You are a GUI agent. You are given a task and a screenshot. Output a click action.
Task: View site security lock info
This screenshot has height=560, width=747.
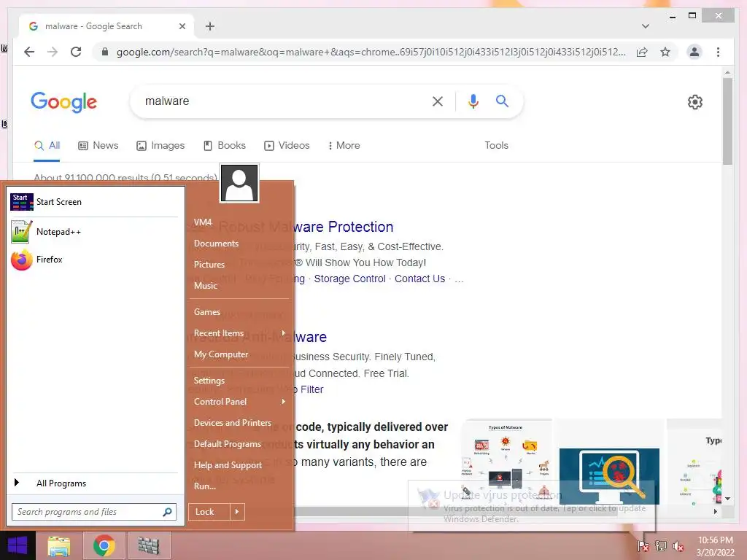[x=105, y=52]
